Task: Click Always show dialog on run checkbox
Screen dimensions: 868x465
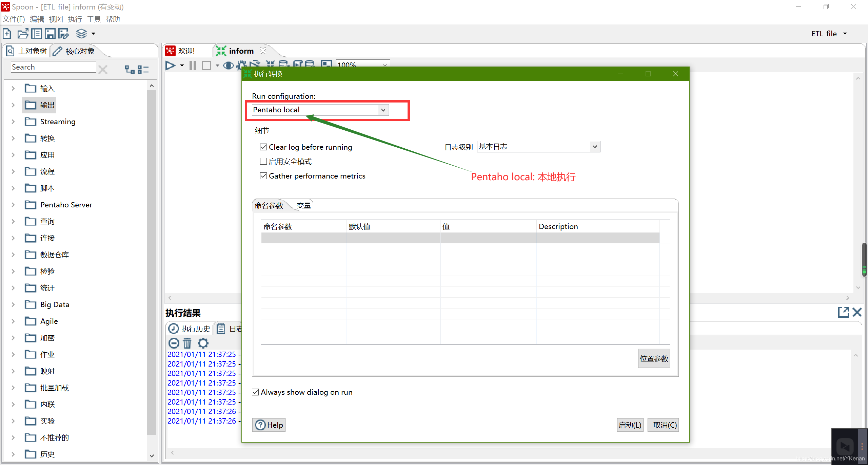Action: [255, 392]
